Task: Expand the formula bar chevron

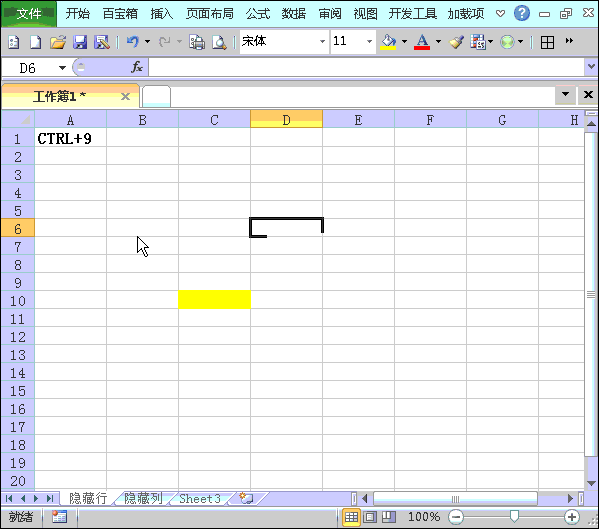Action: coord(591,67)
